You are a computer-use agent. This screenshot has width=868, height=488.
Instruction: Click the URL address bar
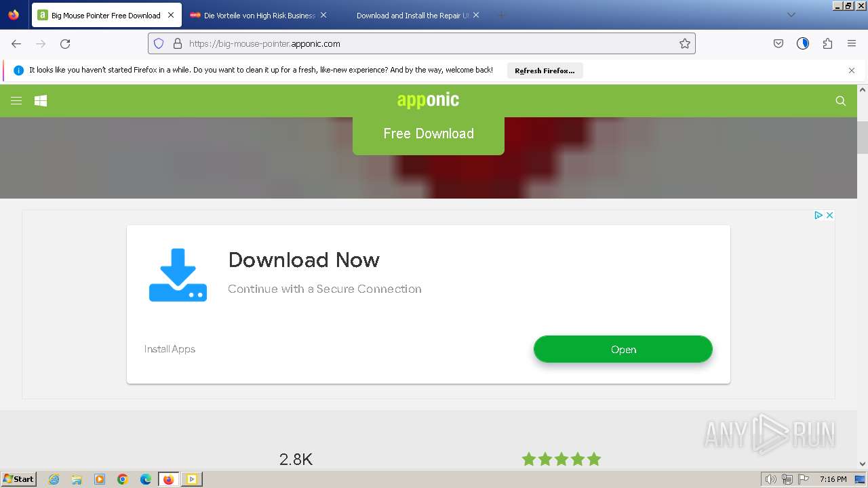[422, 43]
